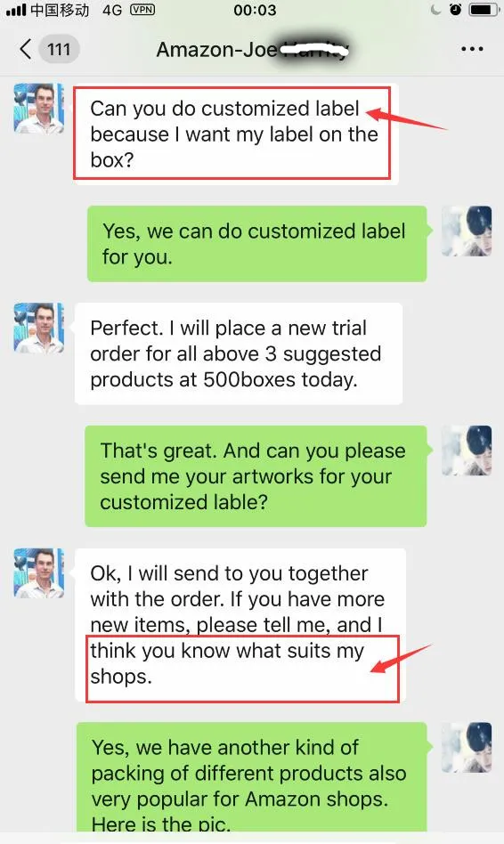Tap the signal strength bars icon
The width and height of the screenshot is (504, 844).
[x=14, y=9]
